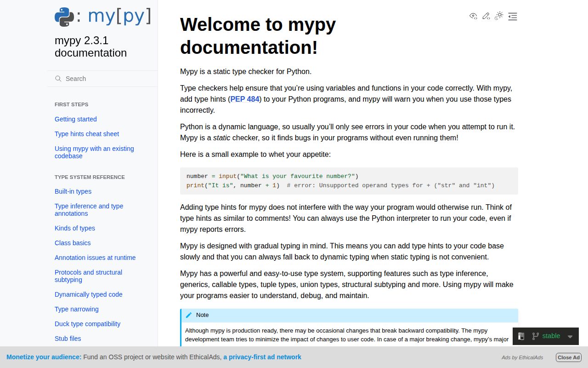The width and height of the screenshot is (588, 368).
Task: Open Annotation issues at runtime
Action: 95,258
